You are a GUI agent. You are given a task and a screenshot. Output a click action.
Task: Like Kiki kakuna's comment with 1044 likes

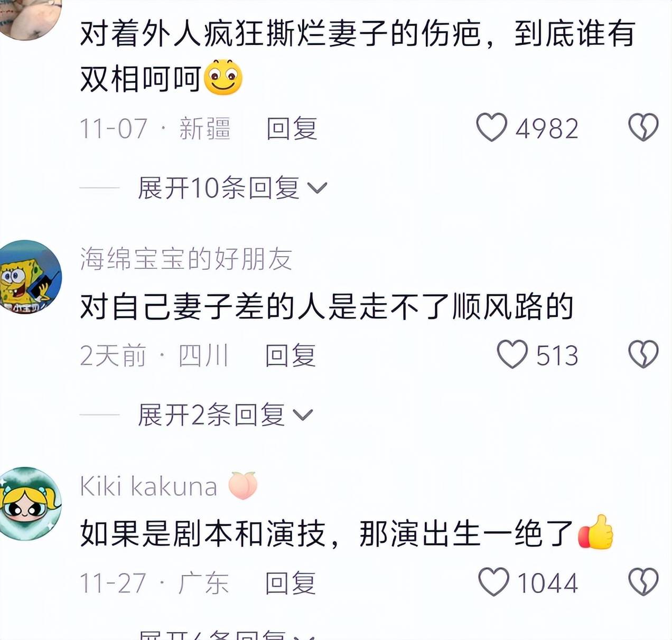pyautogui.click(x=493, y=582)
